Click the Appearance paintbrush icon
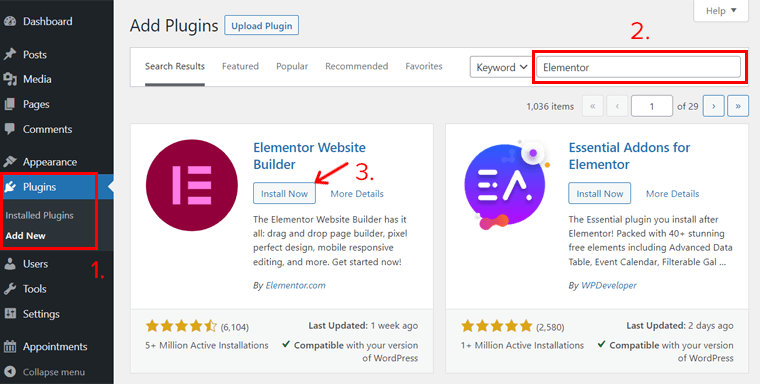The width and height of the screenshot is (760, 384). pyautogui.click(x=10, y=161)
